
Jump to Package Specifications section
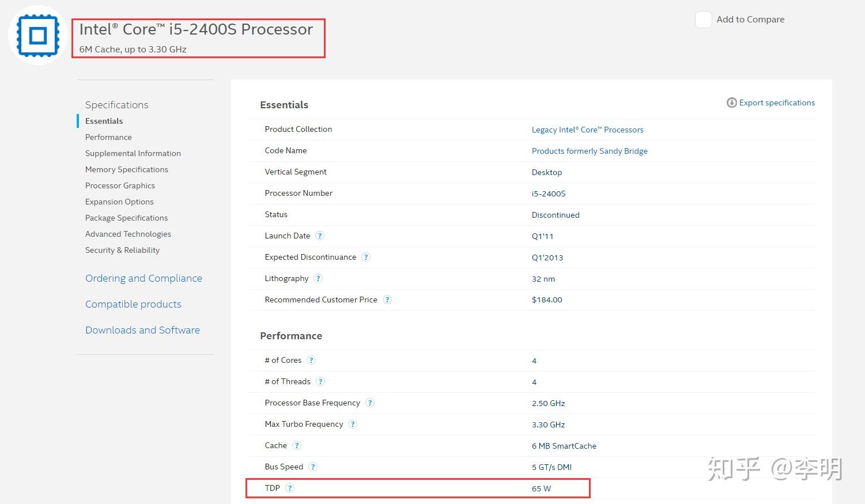(126, 218)
